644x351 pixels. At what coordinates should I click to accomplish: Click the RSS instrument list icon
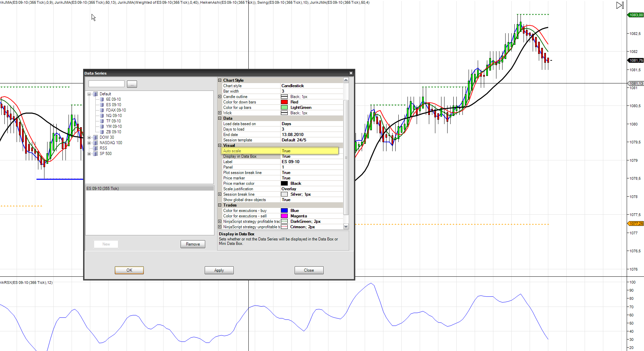click(x=95, y=148)
